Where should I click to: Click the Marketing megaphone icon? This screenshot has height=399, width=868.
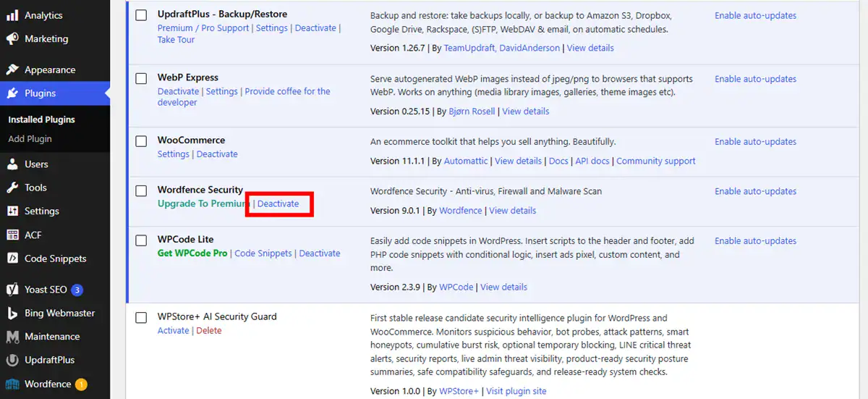[x=12, y=39]
